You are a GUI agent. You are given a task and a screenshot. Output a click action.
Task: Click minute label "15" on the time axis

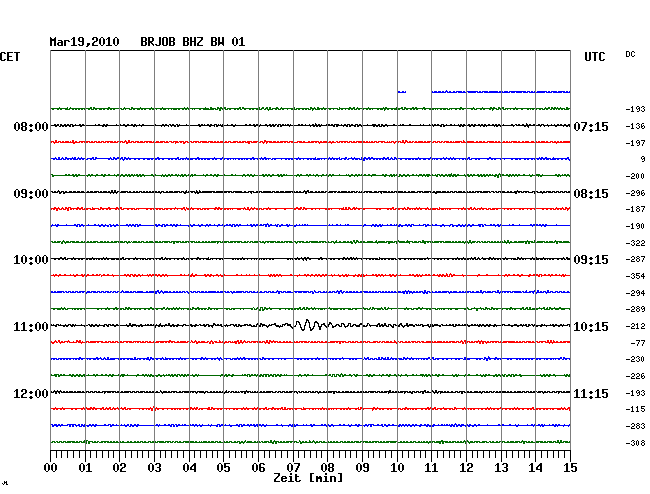[x=570, y=468]
